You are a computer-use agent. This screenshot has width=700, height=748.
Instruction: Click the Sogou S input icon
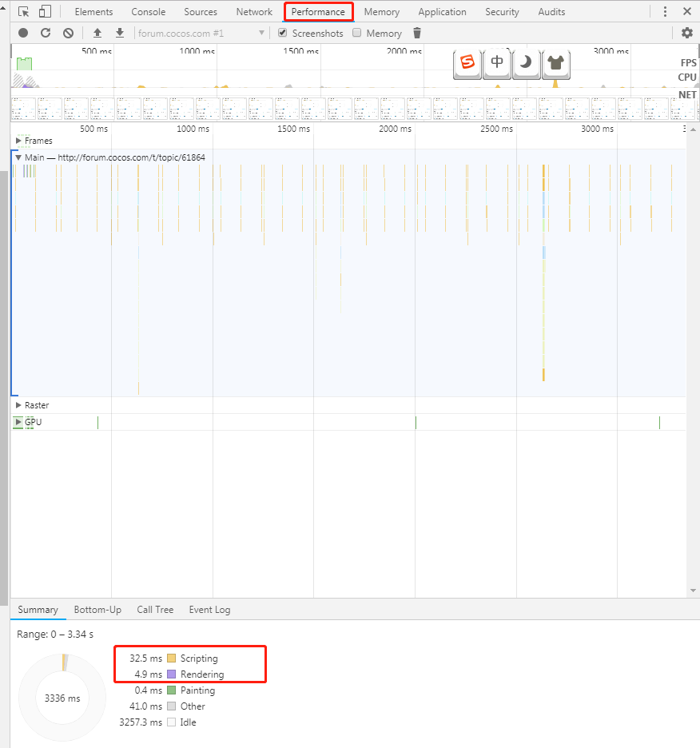(467, 62)
